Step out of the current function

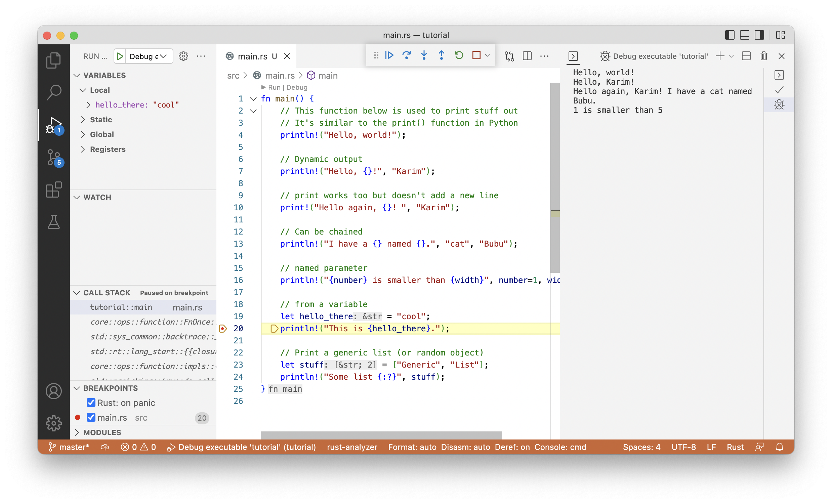(441, 55)
